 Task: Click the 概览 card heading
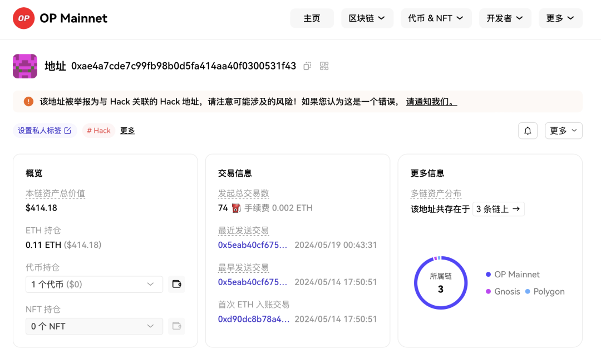[34, 173]
